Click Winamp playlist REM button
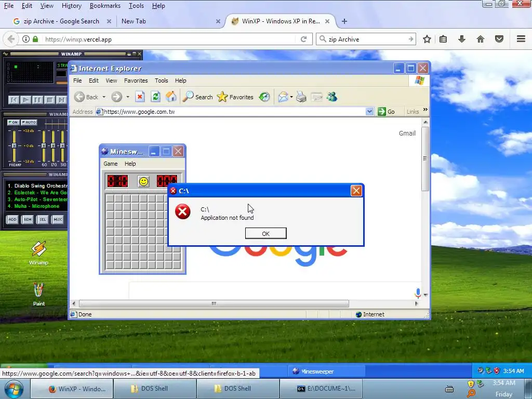Viewport: 532px width, 399px height. 28,220
